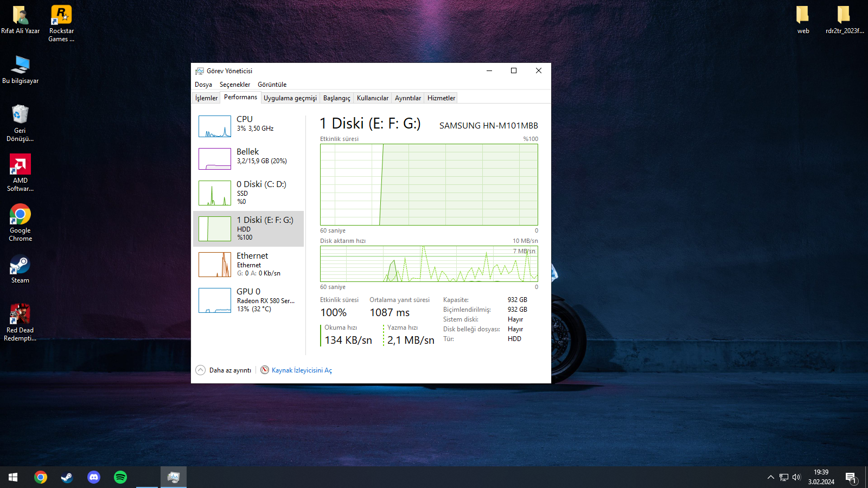
Task: Open the notification center icon
Action: click(851, 478)
